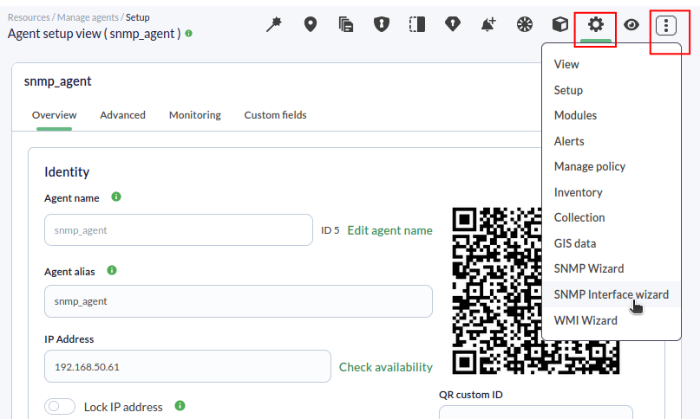Click the agent QR code image
700x419 pixels.
pos(536,291)
